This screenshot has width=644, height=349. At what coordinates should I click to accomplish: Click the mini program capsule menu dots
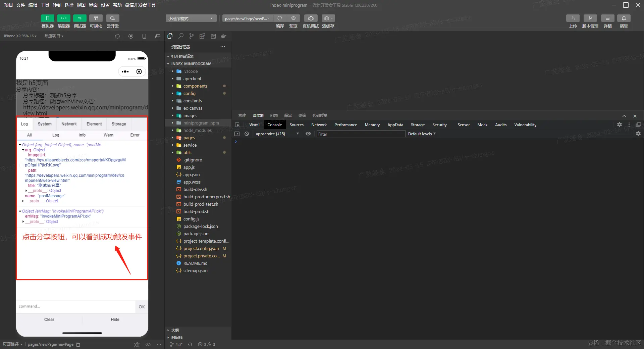click(125, 71)
